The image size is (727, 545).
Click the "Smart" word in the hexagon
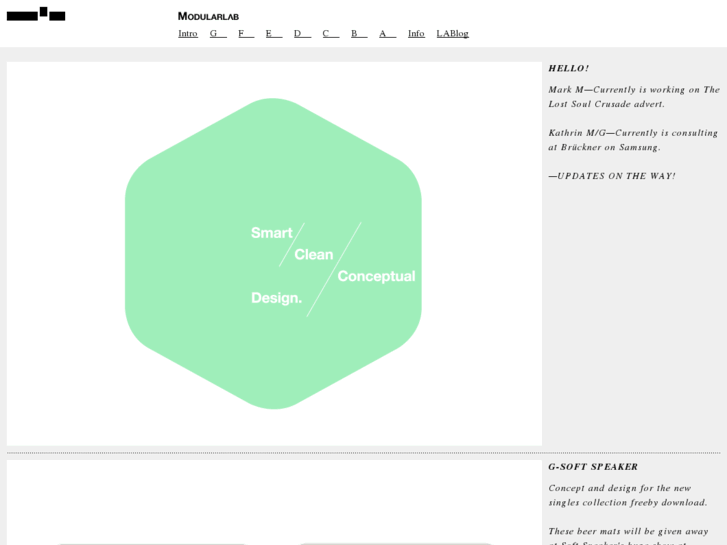[x=271, y=233]
